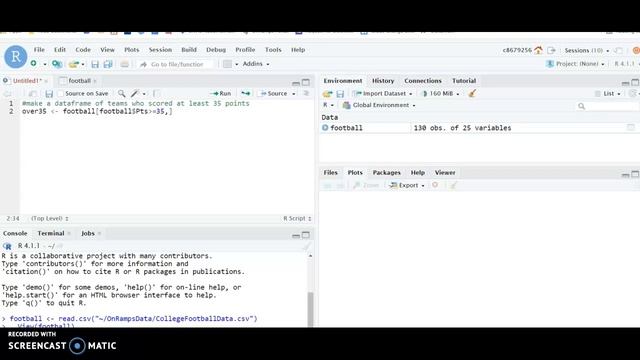Click Go to file/function field
The height and width of the screenshot is (360, 640).
(176, 64)
